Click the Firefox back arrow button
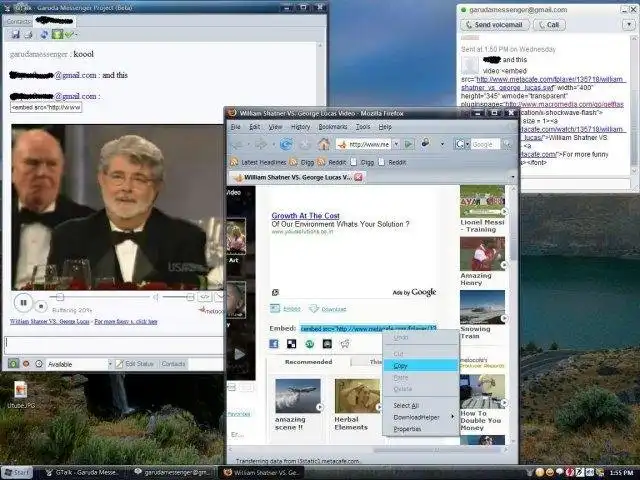This screenshot has height=480, width=640. (238, 144)
